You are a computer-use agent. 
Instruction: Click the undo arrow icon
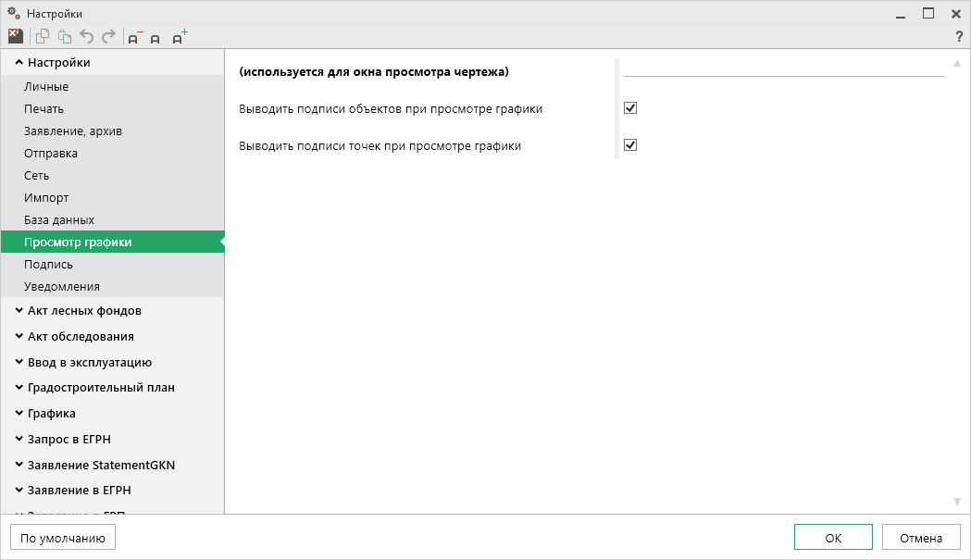coord(87,37)
